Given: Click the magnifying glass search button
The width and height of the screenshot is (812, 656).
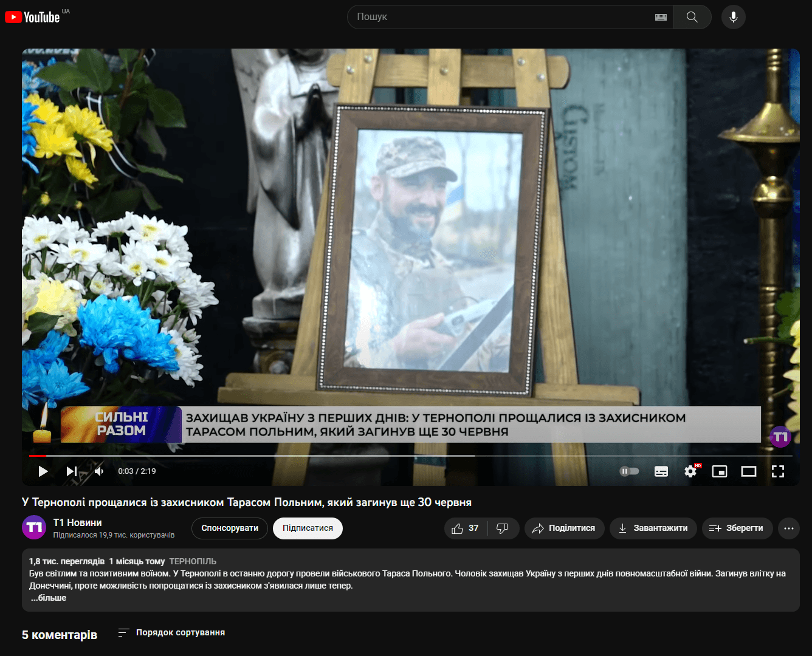Looking at the screenshot, I should (x=692, y=17).
